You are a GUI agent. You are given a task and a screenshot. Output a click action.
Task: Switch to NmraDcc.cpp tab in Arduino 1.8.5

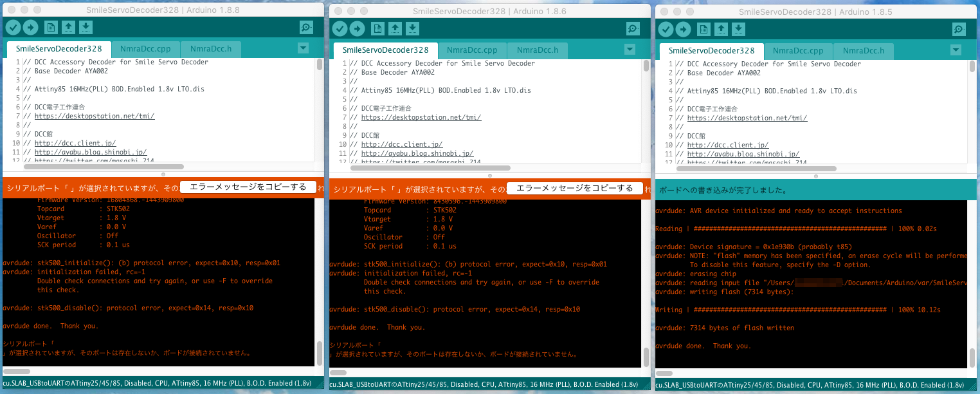[x=798, y=51]
